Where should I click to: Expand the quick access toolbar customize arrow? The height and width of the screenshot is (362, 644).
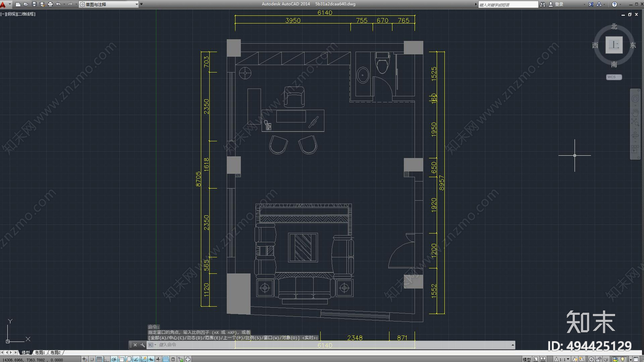coord(141,4)
